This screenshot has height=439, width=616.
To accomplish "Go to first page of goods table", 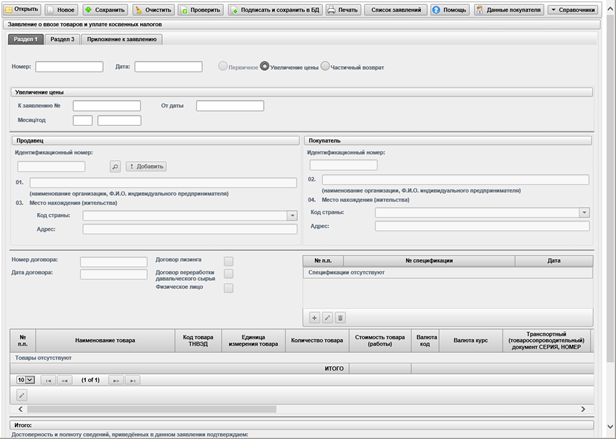I will (x=47, y=380).
